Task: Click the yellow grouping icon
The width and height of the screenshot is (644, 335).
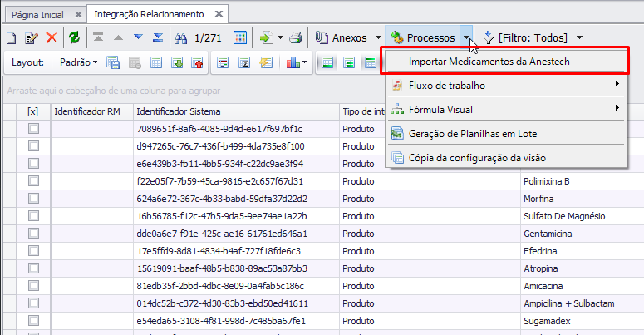Action: (266, 62)
